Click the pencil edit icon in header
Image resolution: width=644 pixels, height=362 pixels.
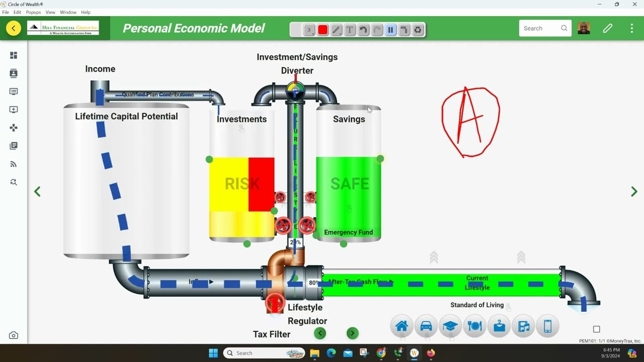(608, 28)
